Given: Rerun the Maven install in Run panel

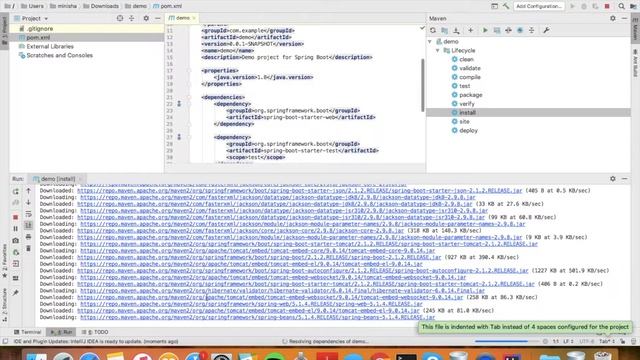Looking at the screenshot, I should [16, 191].
